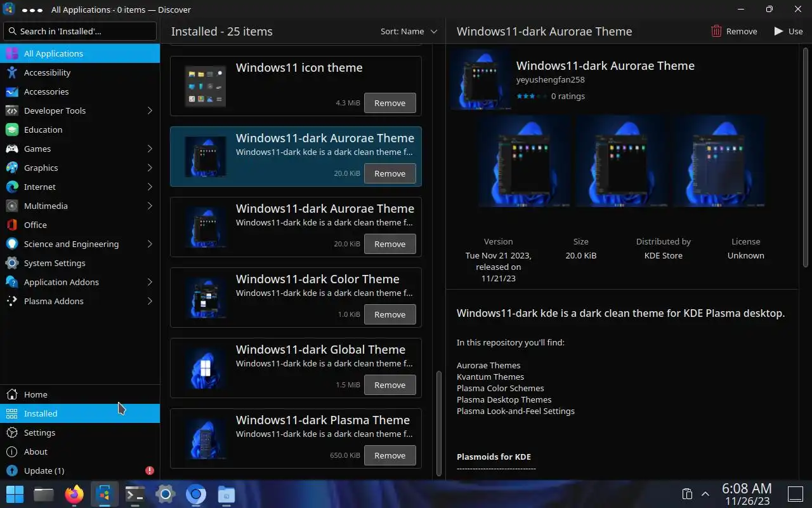Expand the Internet submenu arrow
The height and width of the screenshot is (508, 812).
pyautogui.click(x=150, y=187)
